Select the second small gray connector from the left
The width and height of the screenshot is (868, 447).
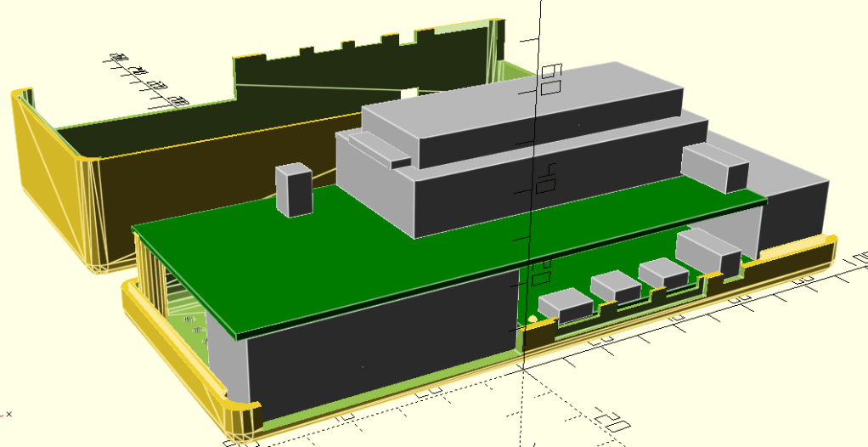pyautogui.click(x=616, y=286)
